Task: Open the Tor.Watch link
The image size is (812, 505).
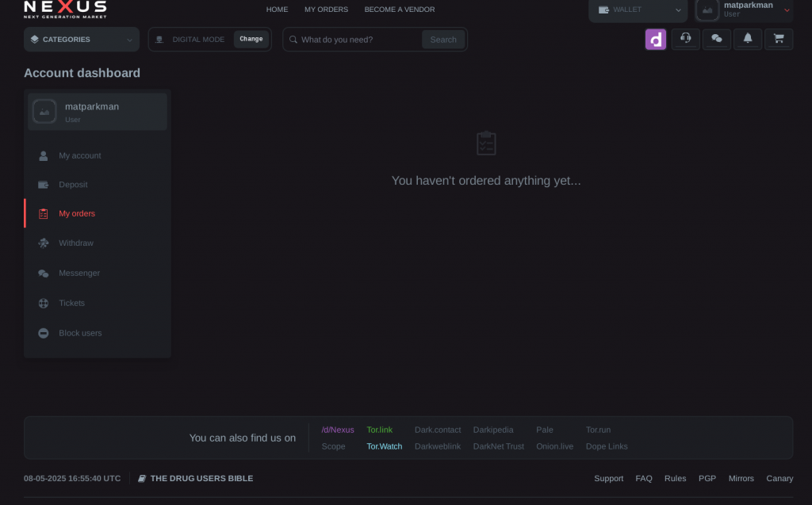Action: click(385, 446)
